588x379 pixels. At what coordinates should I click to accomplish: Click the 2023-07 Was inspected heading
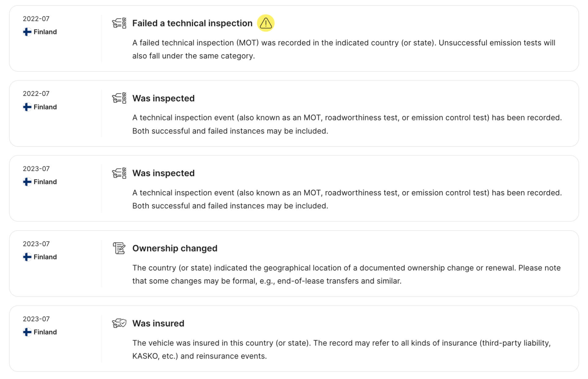pos(163,173)
